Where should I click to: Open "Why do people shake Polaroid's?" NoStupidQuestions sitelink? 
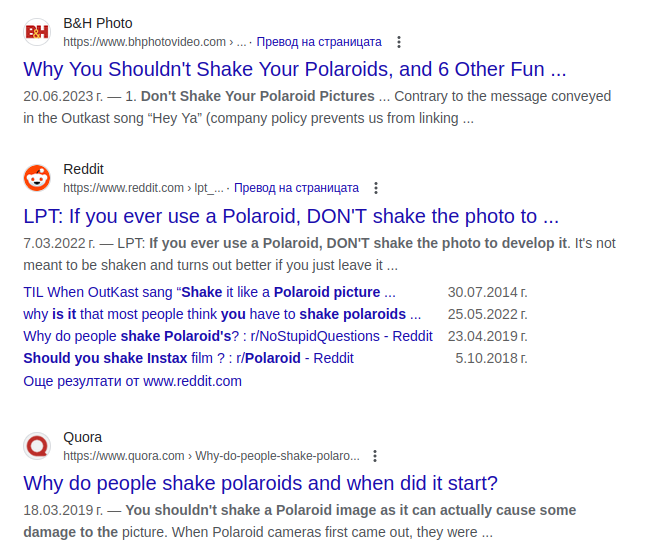click(228, 336)
